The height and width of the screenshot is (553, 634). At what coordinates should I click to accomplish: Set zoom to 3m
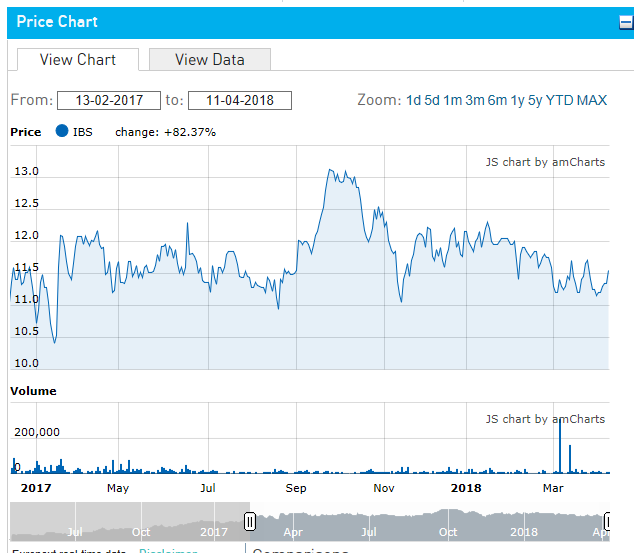[x=475, y=100]
